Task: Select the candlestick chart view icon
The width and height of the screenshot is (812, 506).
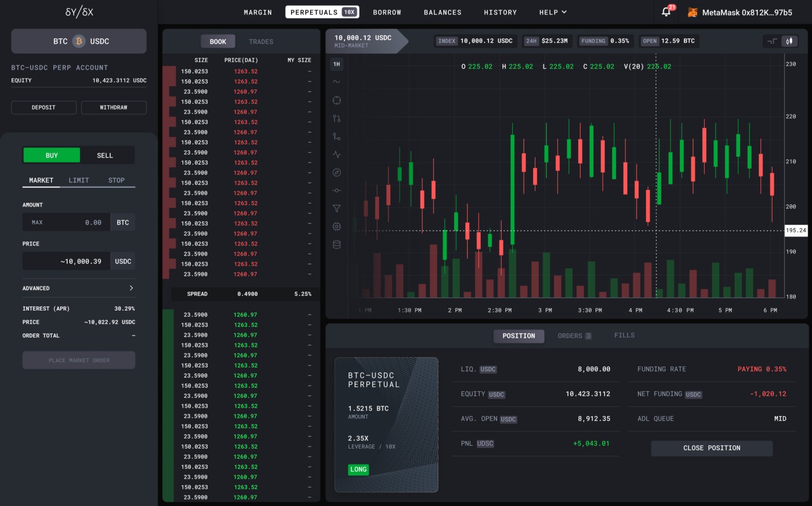Action: 789,41
